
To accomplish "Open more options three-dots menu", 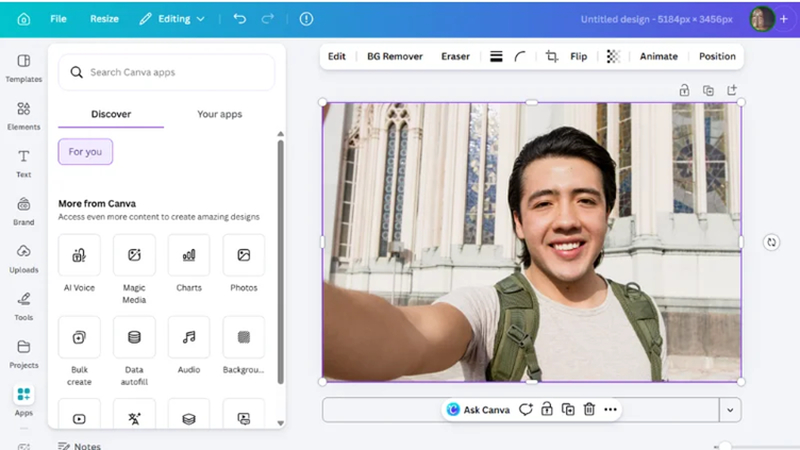I will click(610, 409).
